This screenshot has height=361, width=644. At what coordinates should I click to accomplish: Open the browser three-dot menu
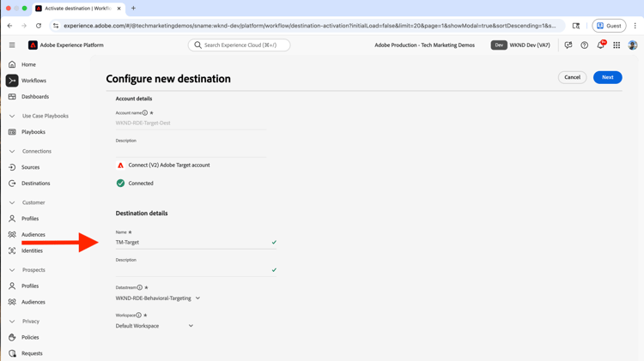635,26
